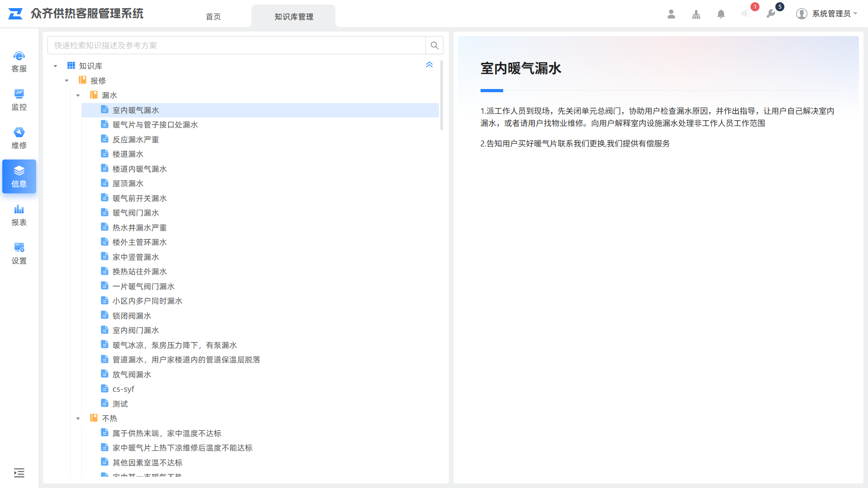Click document icon beside cs-syf
868x488 pixels.
tap(104, 389)
